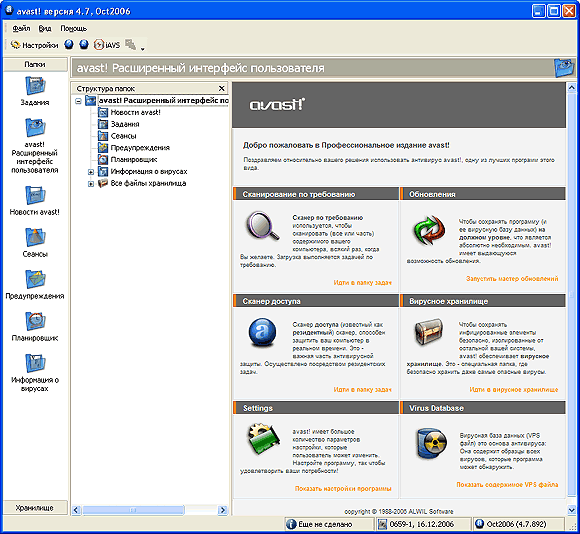This screenshot has height=534, width=580.
Task: Close the Структура папок panel
Action: pyautogui.click(x=222, y=88)
